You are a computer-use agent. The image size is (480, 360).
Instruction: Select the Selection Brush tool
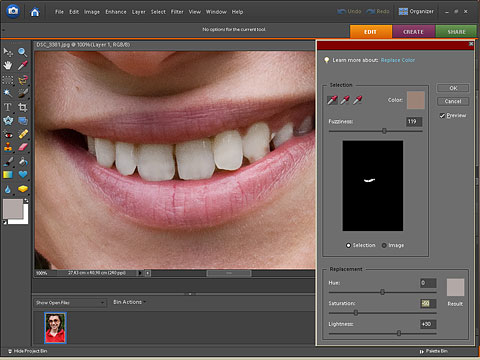pyautogui.click(x=22, y=93)
